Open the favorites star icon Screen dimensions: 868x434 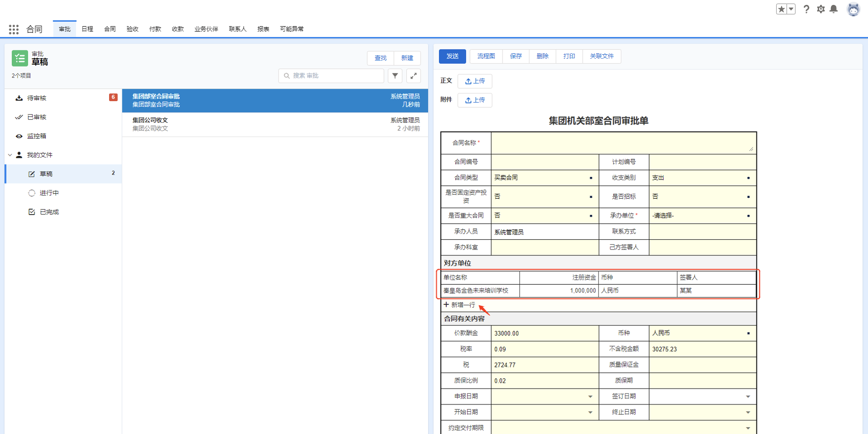pyautogui.click(x=781, y=9)
